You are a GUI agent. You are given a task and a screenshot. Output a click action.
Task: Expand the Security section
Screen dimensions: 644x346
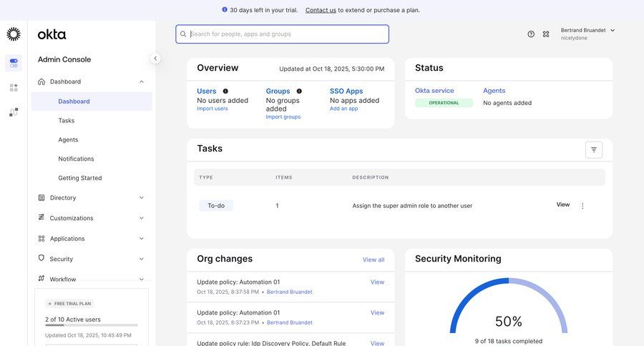coord(141,259)
